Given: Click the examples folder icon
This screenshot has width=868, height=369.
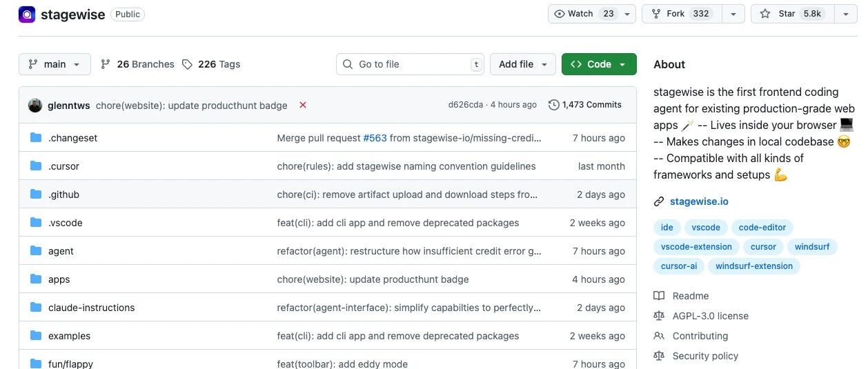Looking at the screenshot, I should pyautogui.click(x=36, y=336).
